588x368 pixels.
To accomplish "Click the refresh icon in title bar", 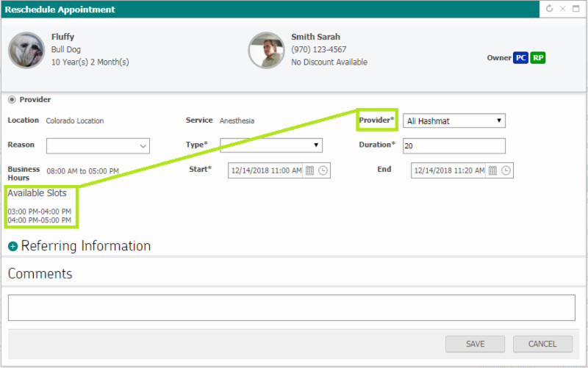I will click(549, 9).
